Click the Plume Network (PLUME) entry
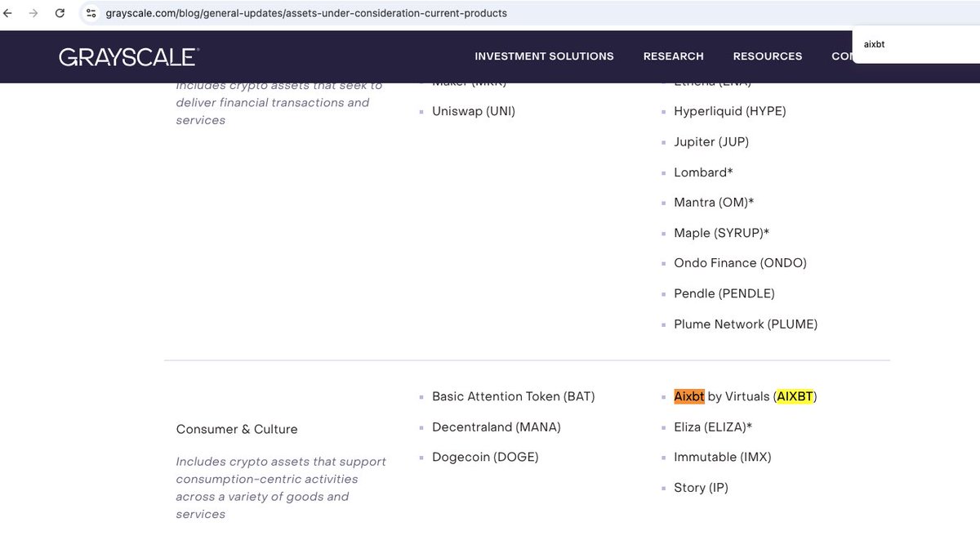Viewport: 980px width, 545px height. tap(746, 324)
